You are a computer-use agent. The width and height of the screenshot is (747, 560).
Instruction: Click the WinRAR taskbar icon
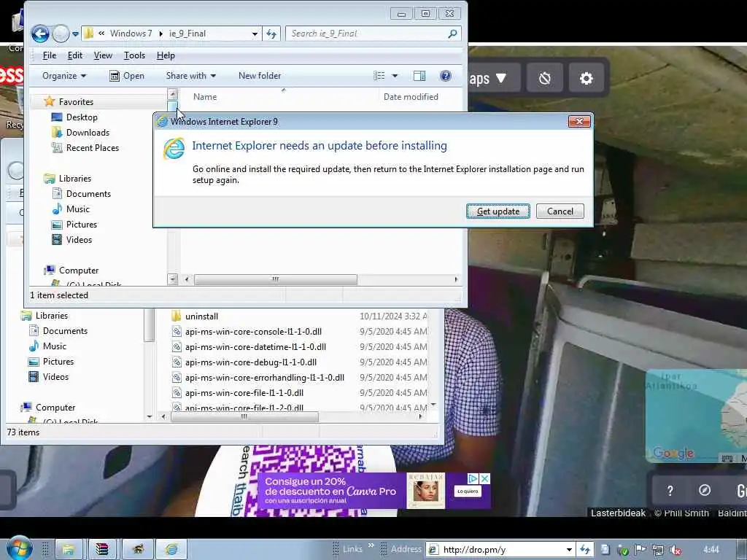[x=101, y=549]
